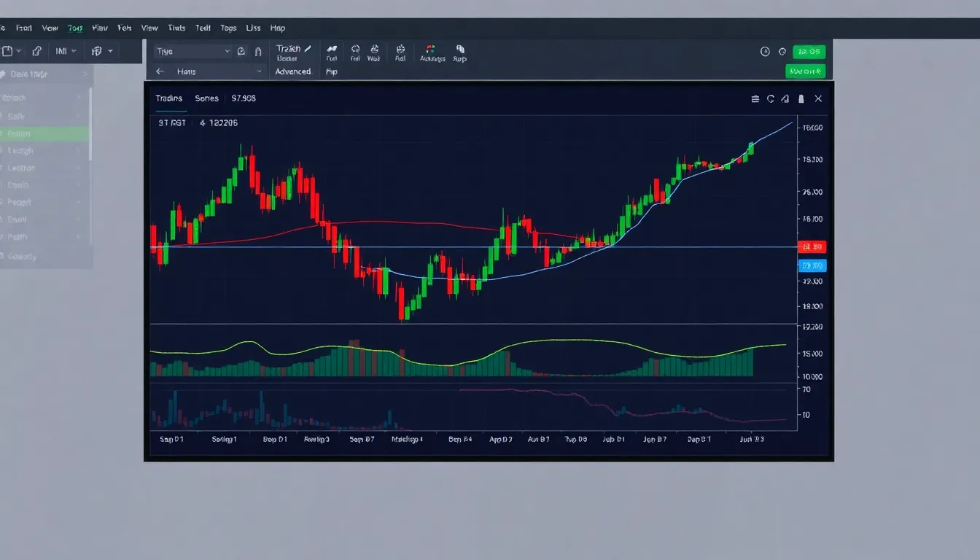Image resolution: width=980 pixels, height=560 pixels.
Task: Click the Advanced button
Action: click(293, 71)
